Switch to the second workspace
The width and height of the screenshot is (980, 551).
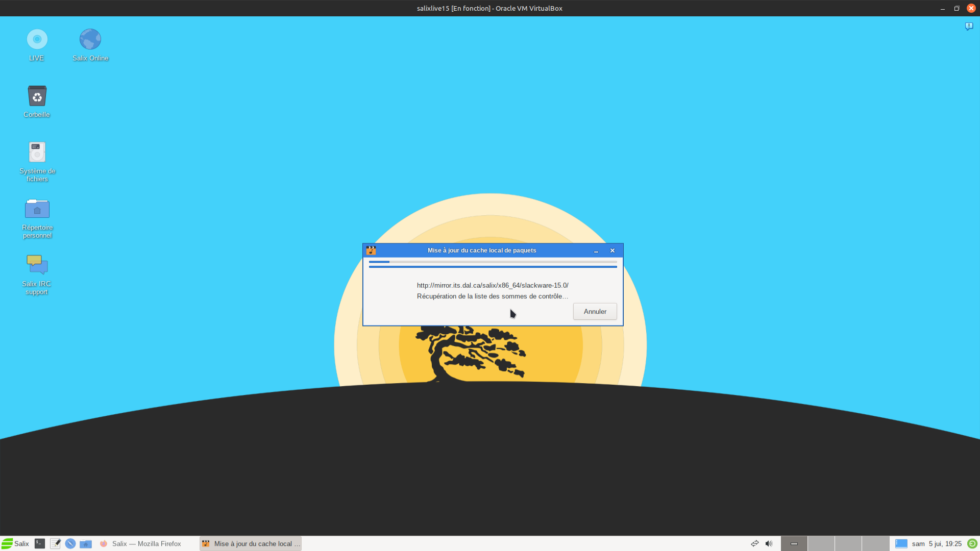821,544
